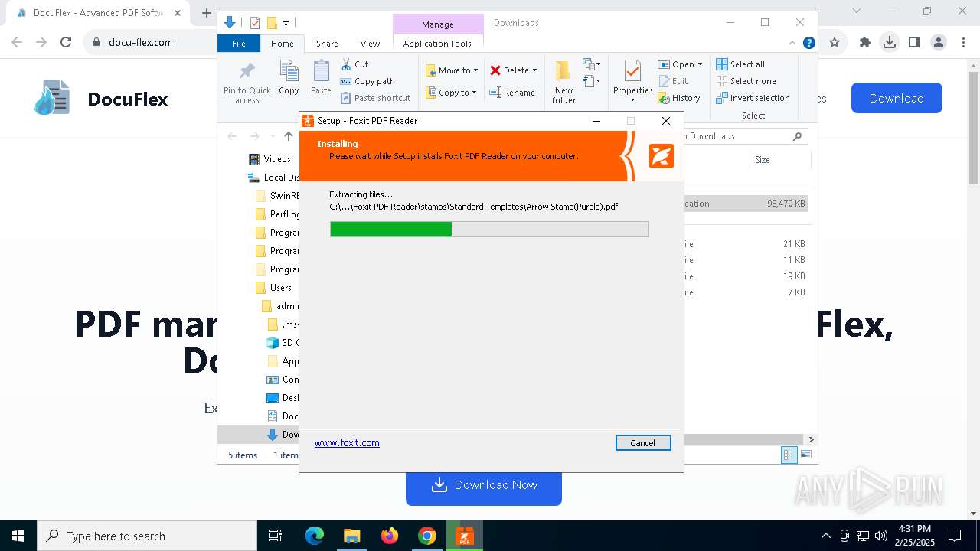Image resolution: width=980 pixels, height=551 pixels.
Task: Open the Chrome profile icon
Action: click(x=939, y=42)
